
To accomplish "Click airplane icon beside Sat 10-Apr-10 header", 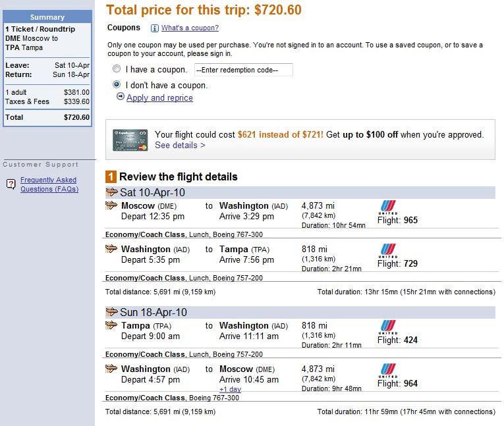I will click(111, 192).
